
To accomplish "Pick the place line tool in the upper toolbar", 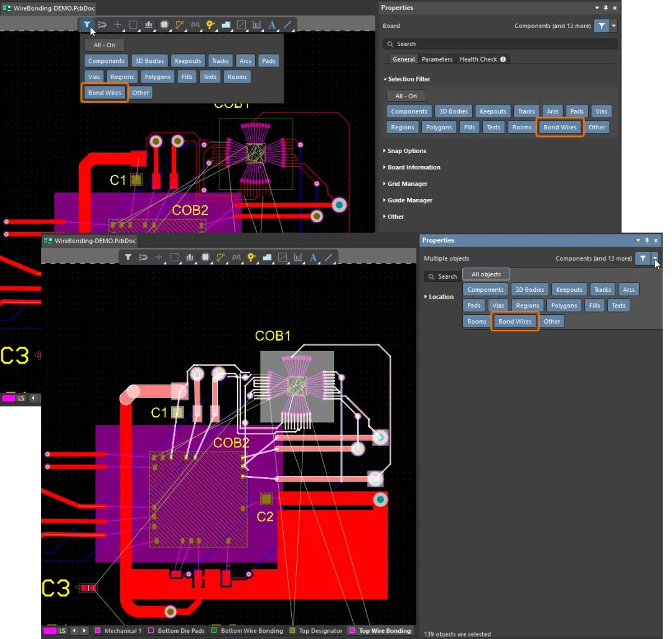I will 287,24.
